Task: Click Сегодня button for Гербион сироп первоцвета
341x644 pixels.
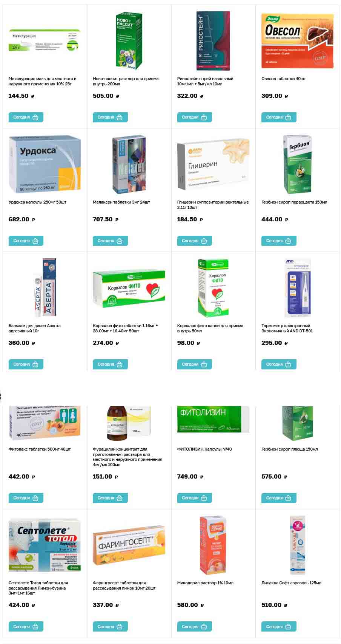Action: (x=279, y=241)
